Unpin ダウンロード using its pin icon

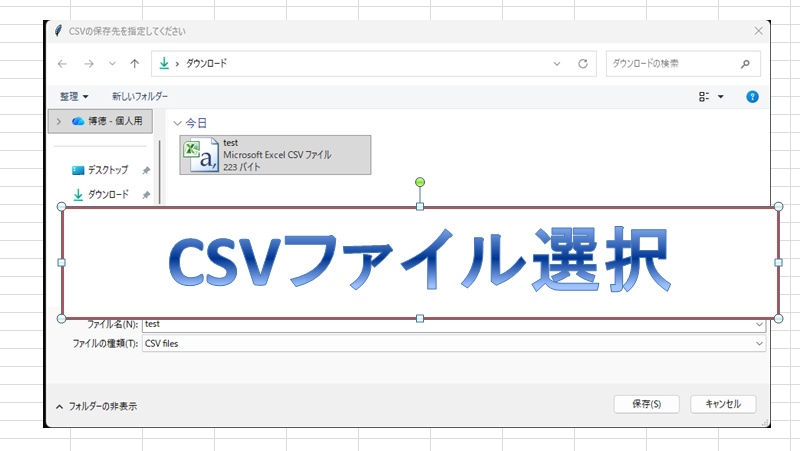coord(146,195)
